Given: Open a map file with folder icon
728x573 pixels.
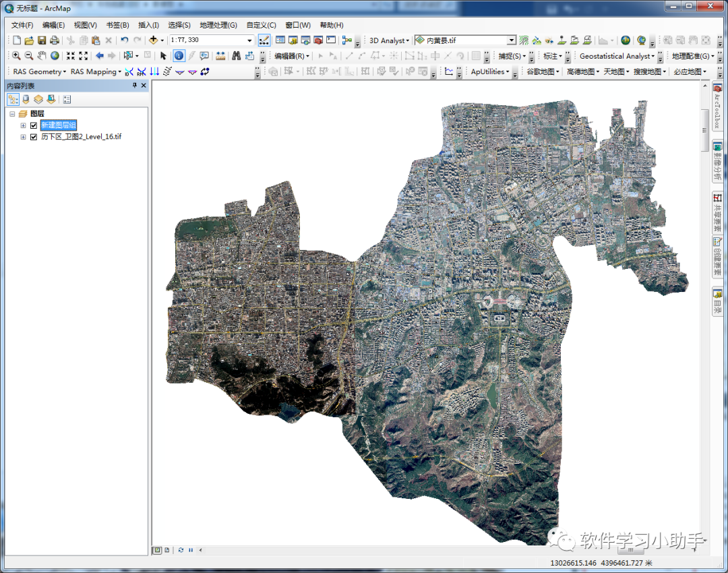Looking at the screenshot, I should [x=29, y=40].
